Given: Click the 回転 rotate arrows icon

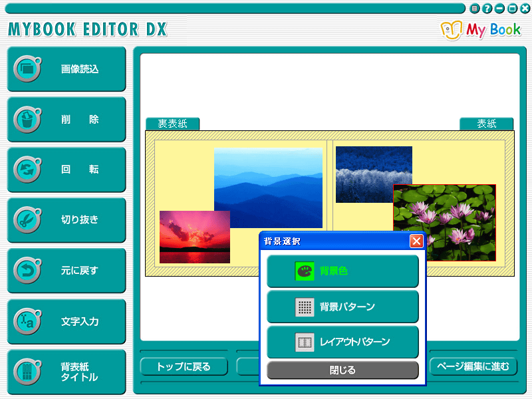Looking at the screenshot, I should pos(27,170).
